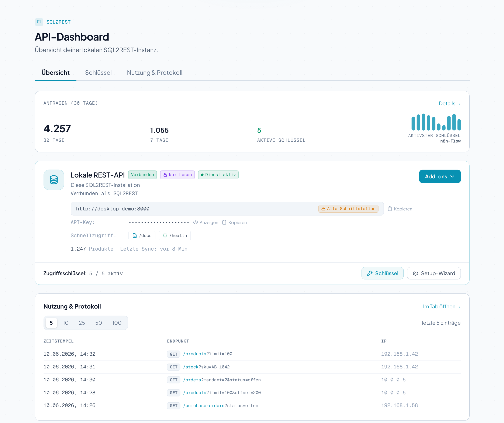Click clipboard icon beside API-Key Kopieren
Viewport: 504px width, 423px height.
click(x=224, y=223)
